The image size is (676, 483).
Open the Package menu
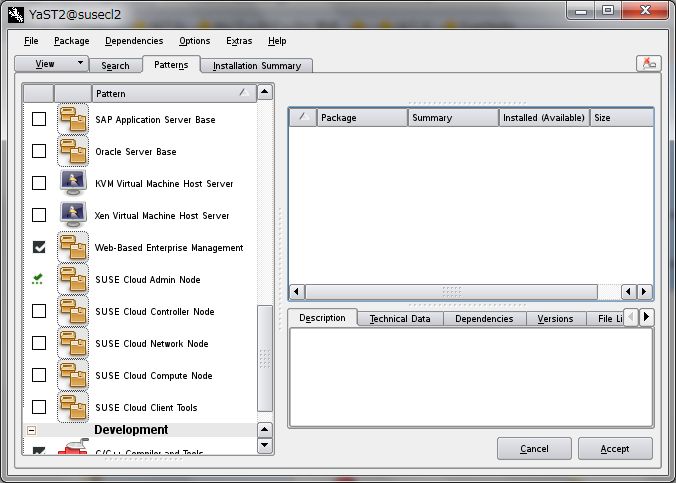72,41
